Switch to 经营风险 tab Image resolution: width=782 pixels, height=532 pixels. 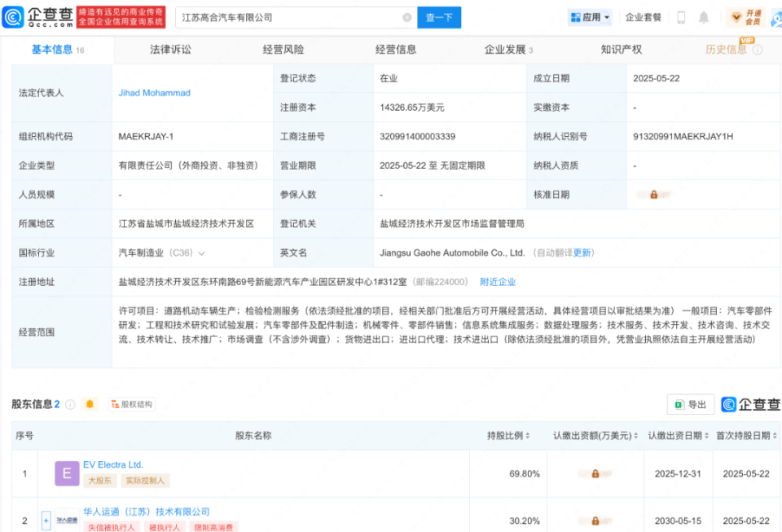pos(283,50)
